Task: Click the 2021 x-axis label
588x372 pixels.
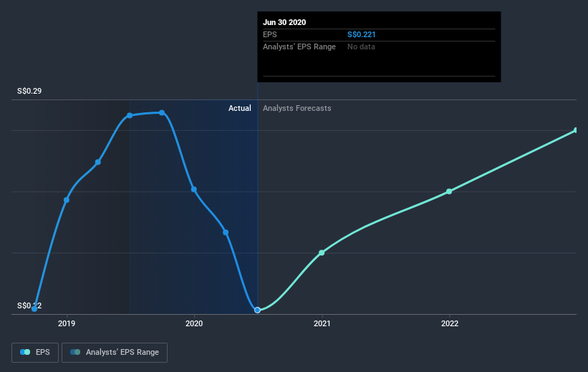Action: pos(322,323)
